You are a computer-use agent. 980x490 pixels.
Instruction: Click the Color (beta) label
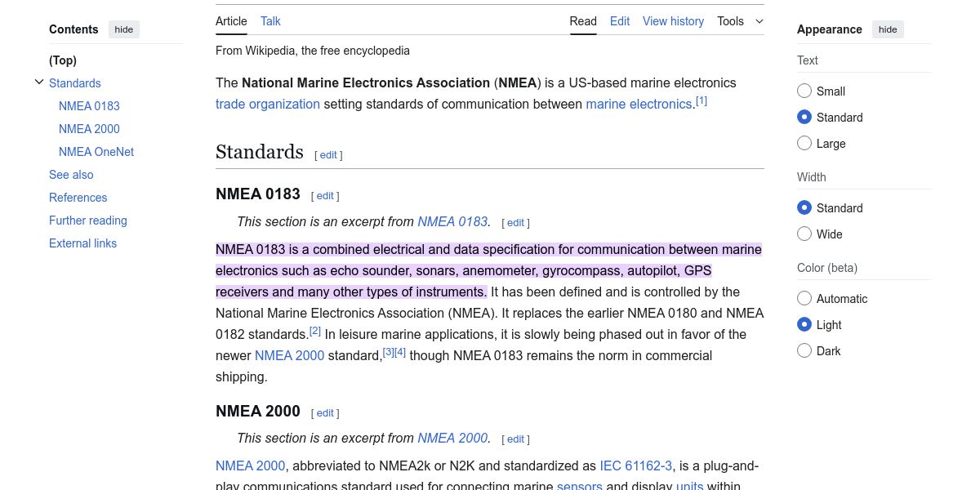827,268
